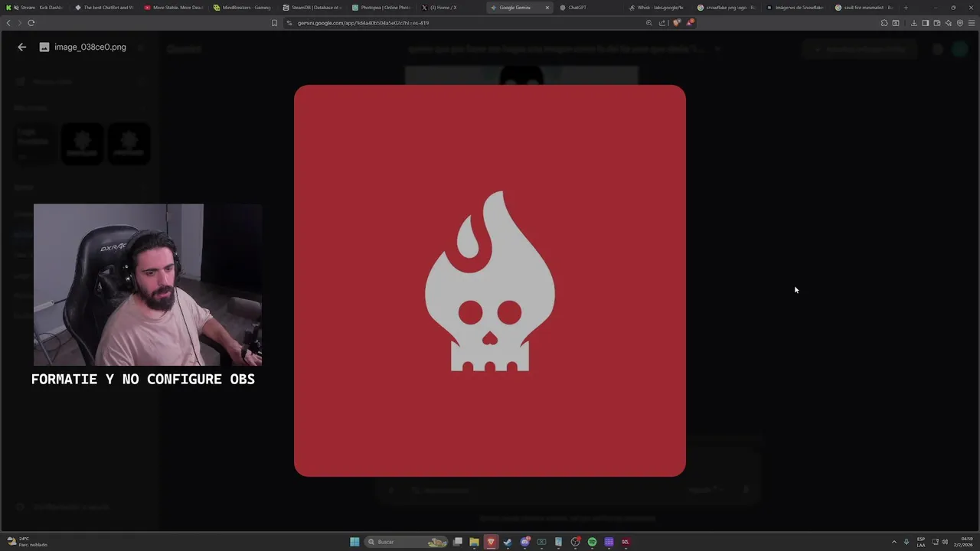The width and height of the screenshot is (980, 551).
Task: Click the microphone icon in system tray
Action: click(x=906, y=542)
